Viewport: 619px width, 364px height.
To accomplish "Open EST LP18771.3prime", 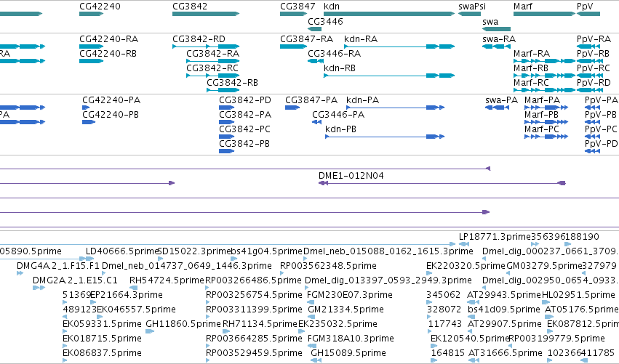I will (495, 237).
